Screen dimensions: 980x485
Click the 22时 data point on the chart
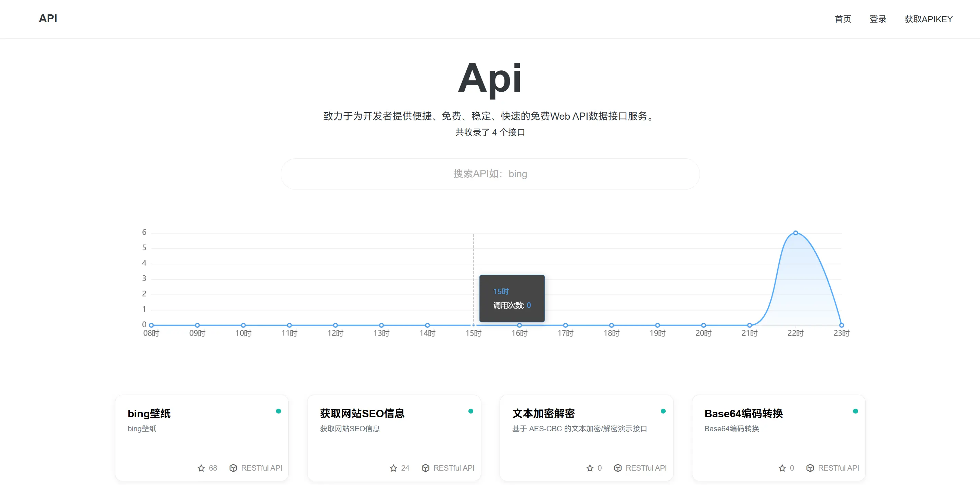795,233
